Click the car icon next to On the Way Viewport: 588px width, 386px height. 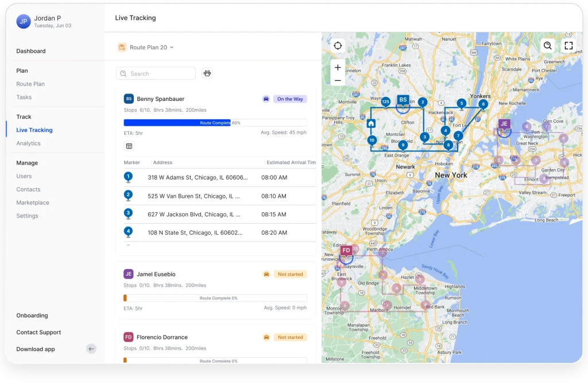coord(266,99)
